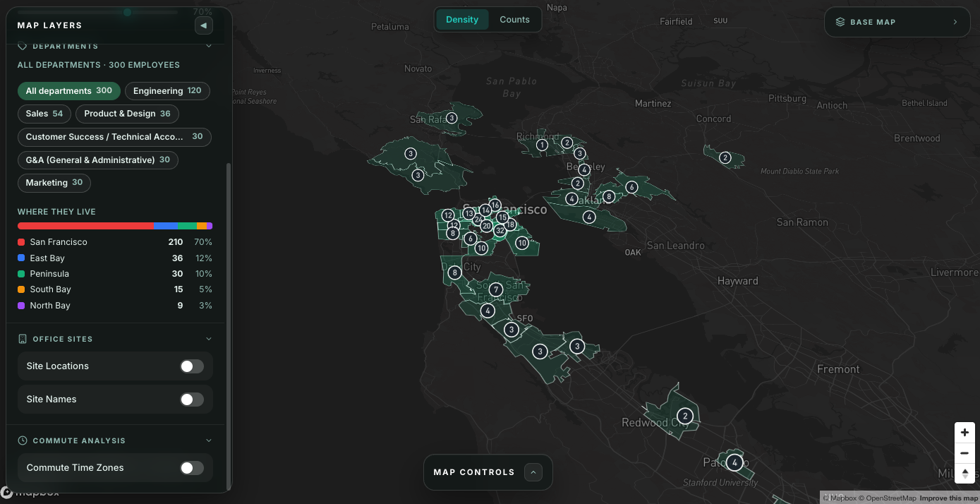Filter by Product & Design department
This screenshot has height=504, width=980.
[x=128, y=114]
